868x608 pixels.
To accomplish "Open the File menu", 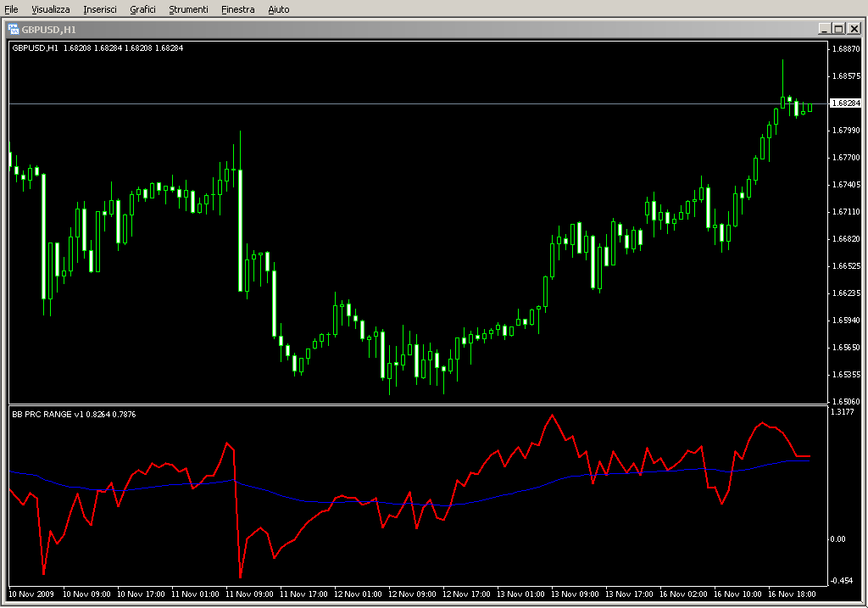I will 11,9.
